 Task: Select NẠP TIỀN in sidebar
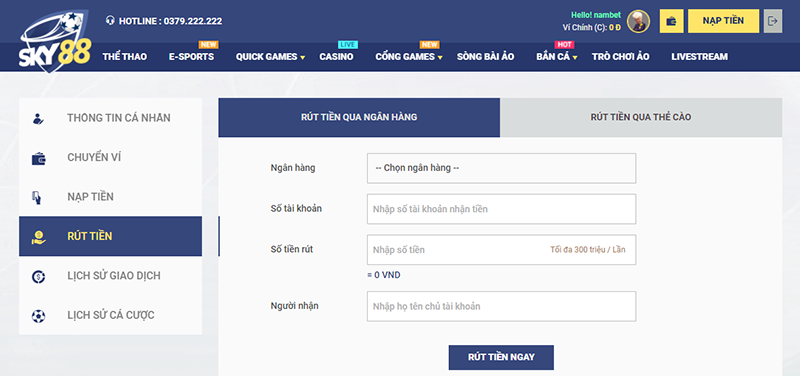110,197
